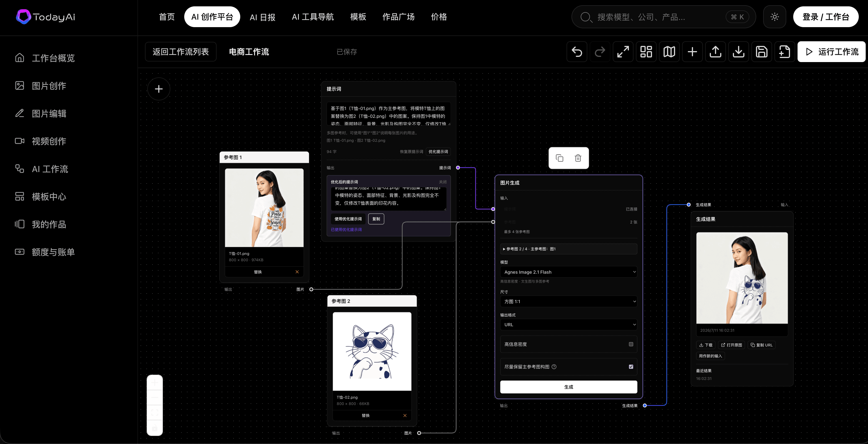Redo the workflow change
The width and height of the screenshot is (868, 444).
(x=600, y=52)
